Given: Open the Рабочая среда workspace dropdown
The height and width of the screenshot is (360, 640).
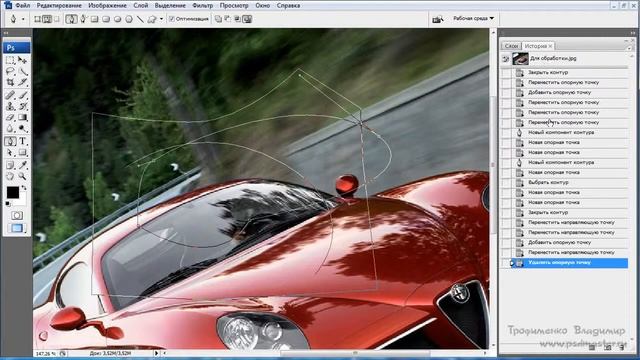Looking at the screenshot, I should pyautogui.click(x=473, y=18).
